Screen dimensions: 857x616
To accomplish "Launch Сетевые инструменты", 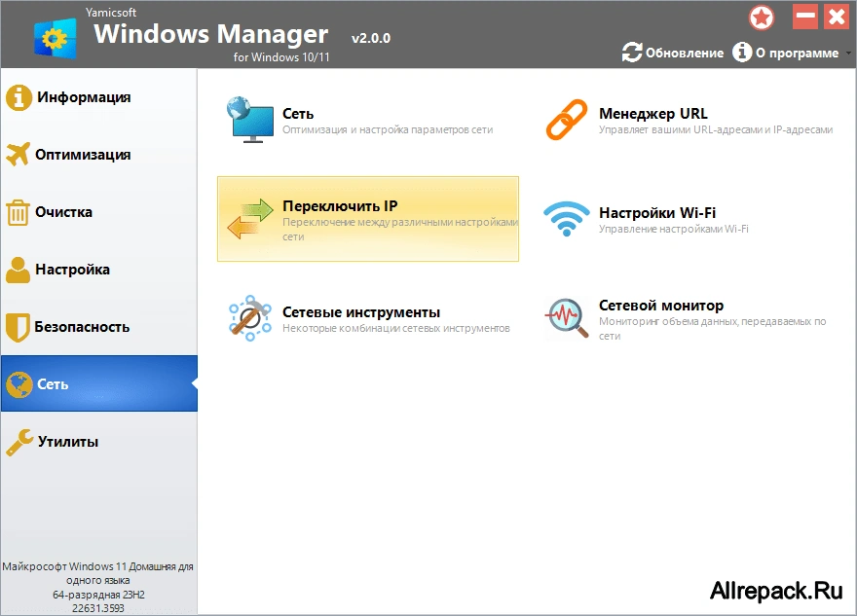I will 361,312.
